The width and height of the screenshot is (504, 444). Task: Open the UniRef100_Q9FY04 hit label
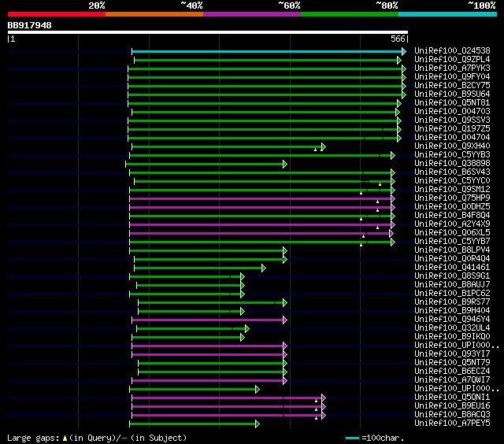(452, 77)
